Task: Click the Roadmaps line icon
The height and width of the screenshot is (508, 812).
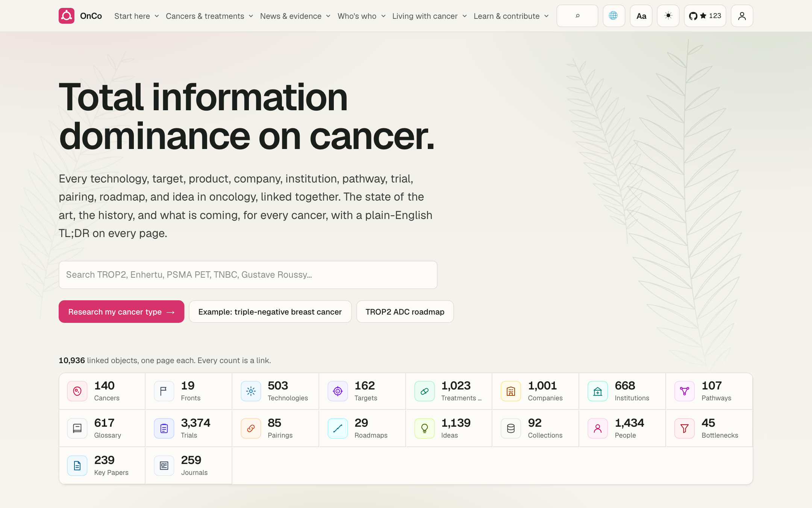Action: [338, 428]
